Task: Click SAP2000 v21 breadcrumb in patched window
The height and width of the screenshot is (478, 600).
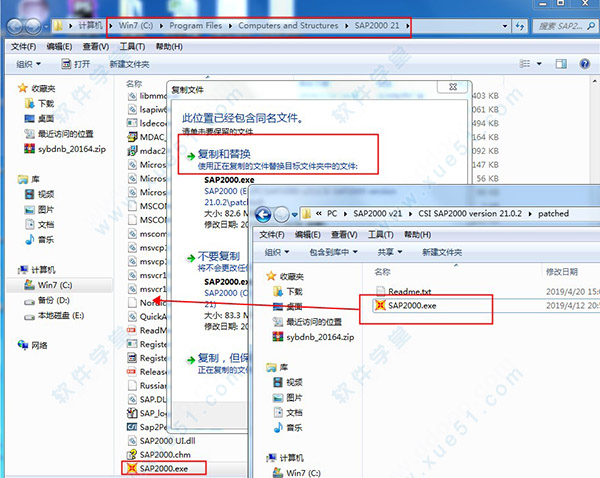Action: (x=378, y=214)
